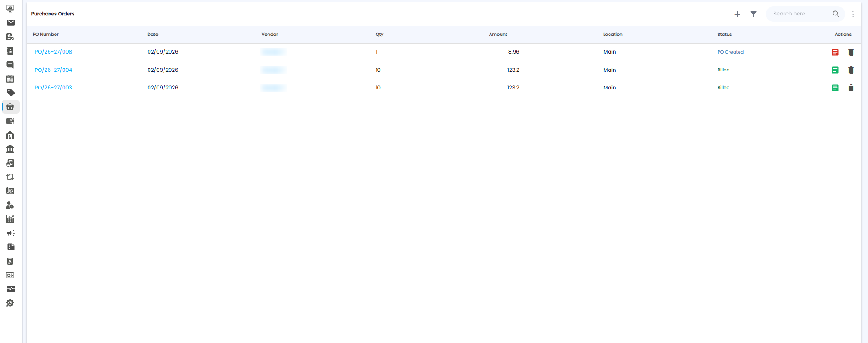868x343 pixels.
Task: Open the warehouse building sidebar icon
Action: [x=10, y=135]
